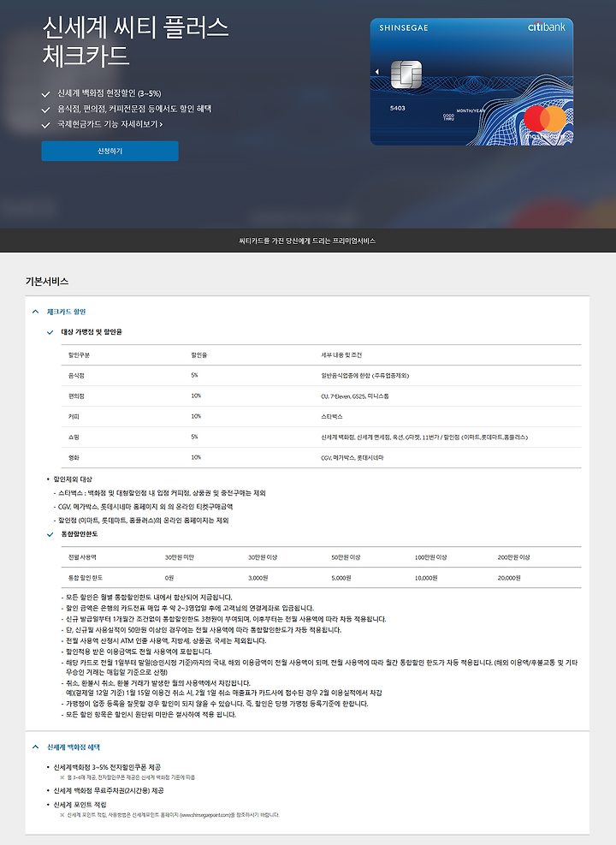Click the checkmark beside 대상 가맹점 및 할인율
The image size is (616, 845).
point(50,332)
